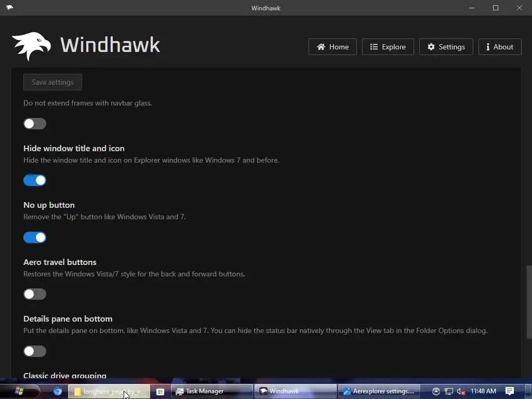
Task: Click the muted volume tray icon
Action: 461,391
